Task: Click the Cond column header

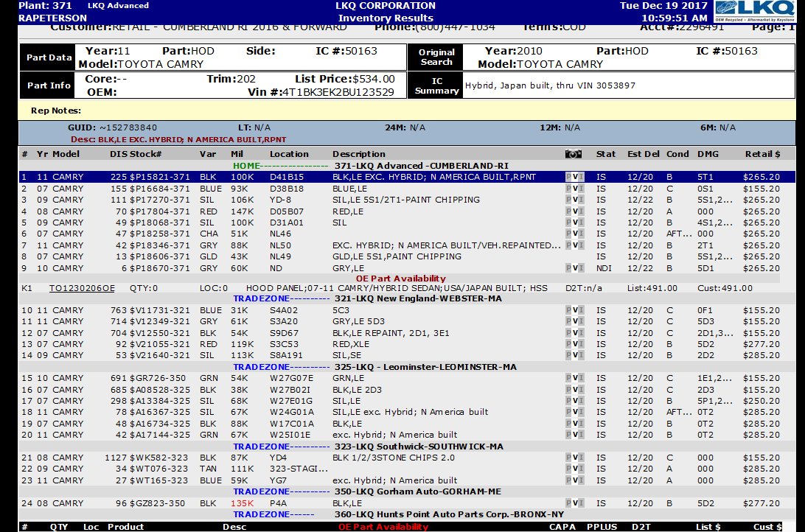Action: (677, 154)
